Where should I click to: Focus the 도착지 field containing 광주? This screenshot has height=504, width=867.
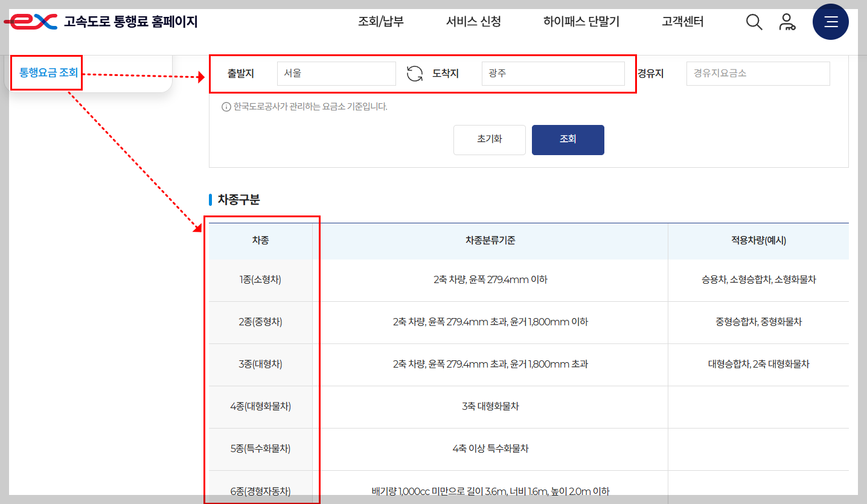click(x=553, y=74)
